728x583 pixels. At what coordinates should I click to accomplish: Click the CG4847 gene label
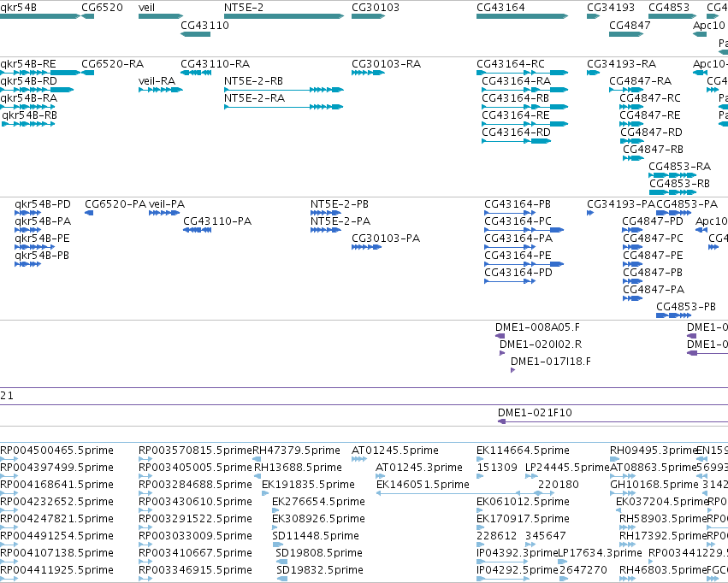tap(630, 25)
